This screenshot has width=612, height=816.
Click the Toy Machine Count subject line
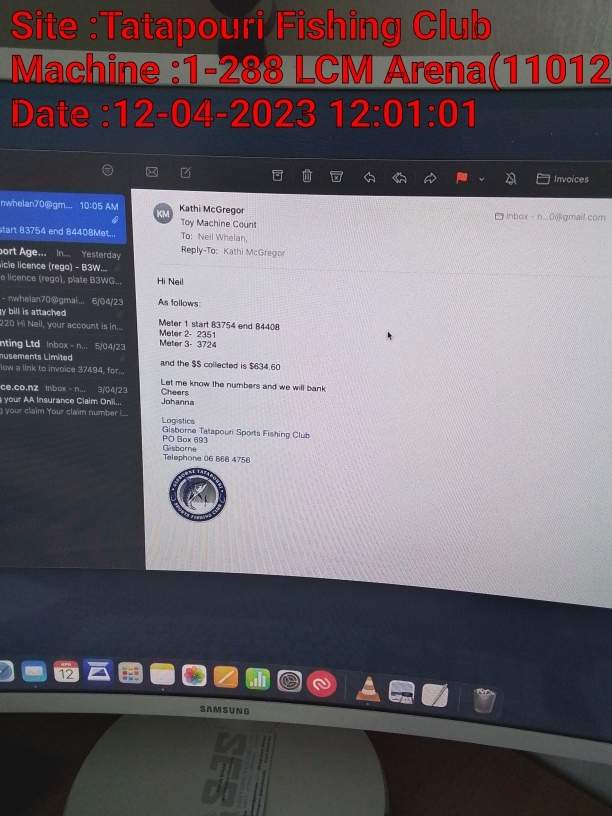click(x=219, y=224)
